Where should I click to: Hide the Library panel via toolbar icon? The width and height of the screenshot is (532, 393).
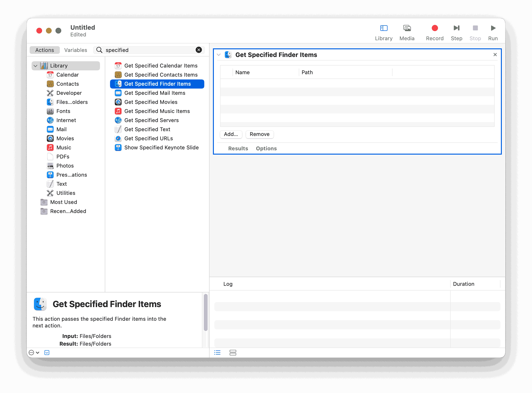[x=384, y=28]
